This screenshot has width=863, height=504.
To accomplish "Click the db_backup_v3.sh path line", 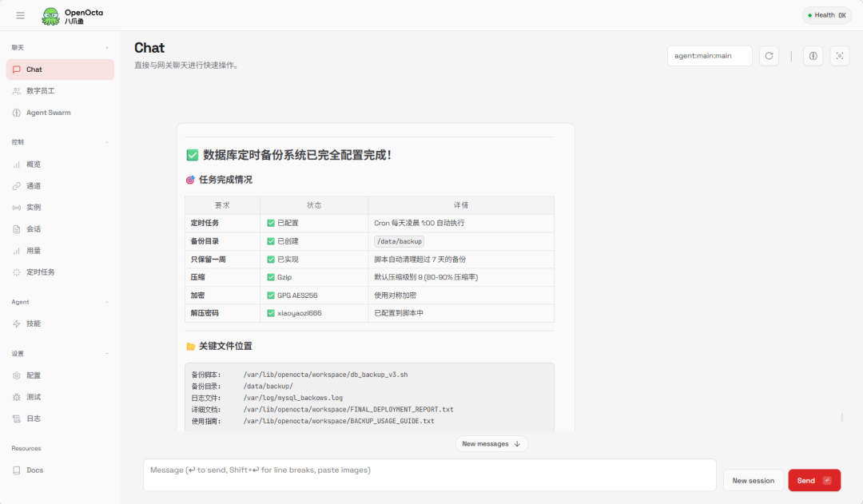I will point(326,375).
